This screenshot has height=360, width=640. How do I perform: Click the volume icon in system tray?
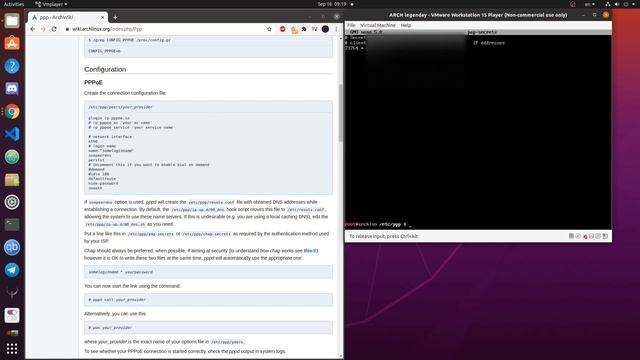pos(617,4)
